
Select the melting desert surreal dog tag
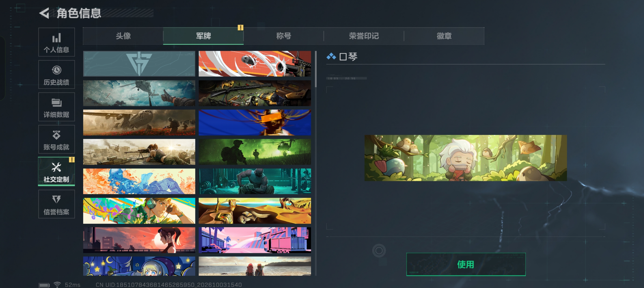(x=255, y=211)
